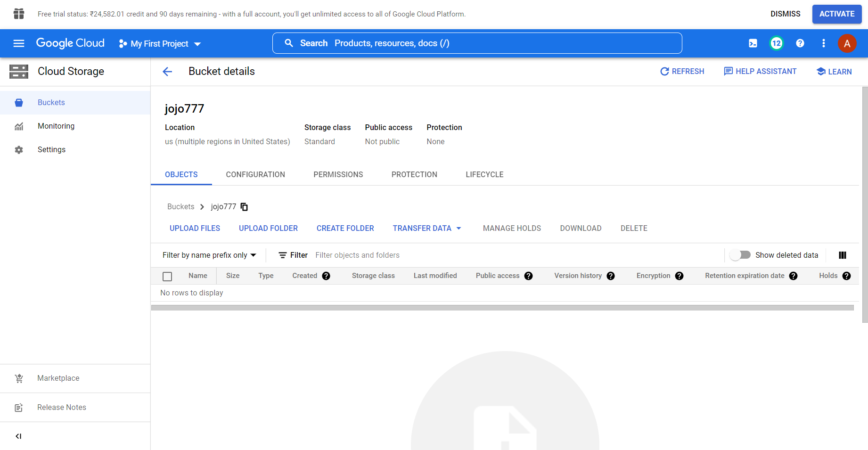Open the notifications badge showing 12
Viewport: 868px width, 450px height.
point(777,43)
